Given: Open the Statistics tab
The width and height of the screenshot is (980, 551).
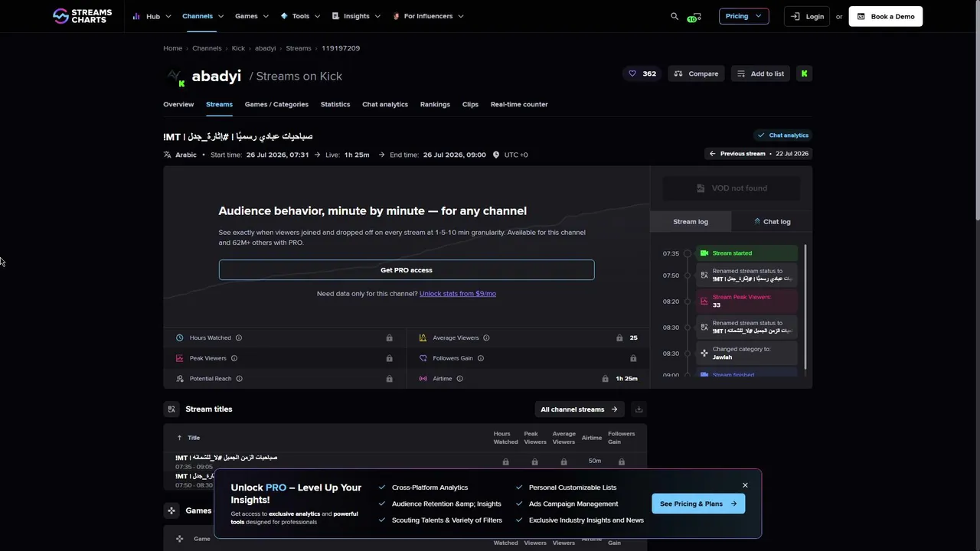Looking at the screenshot, I should (335, 104).
